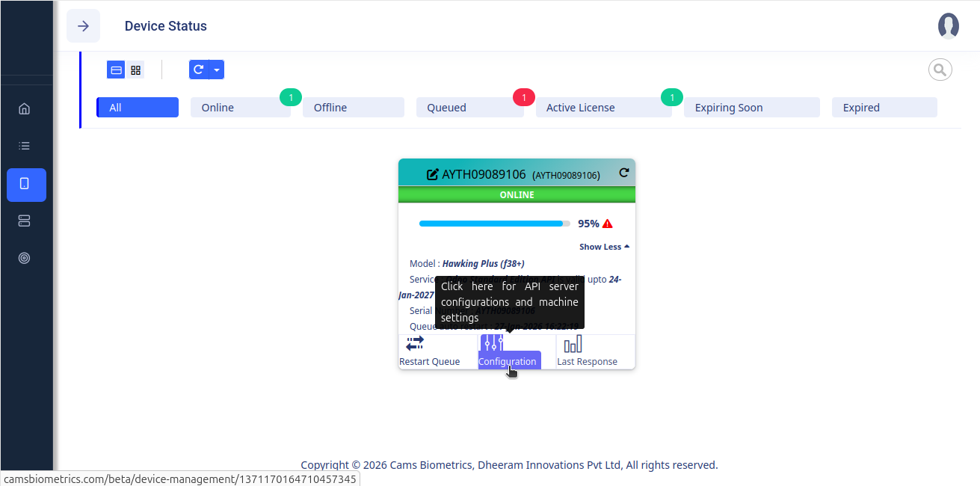Click Restart Queue button

(x=430, y=351)
